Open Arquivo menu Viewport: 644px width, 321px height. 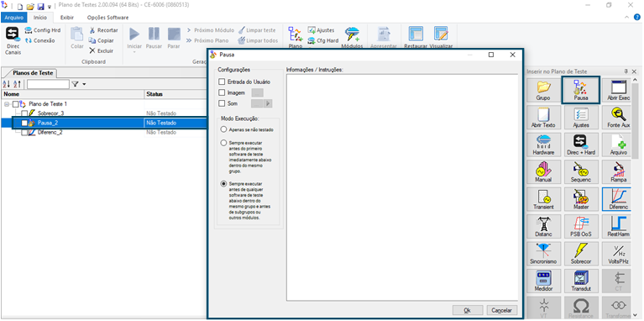14,18
